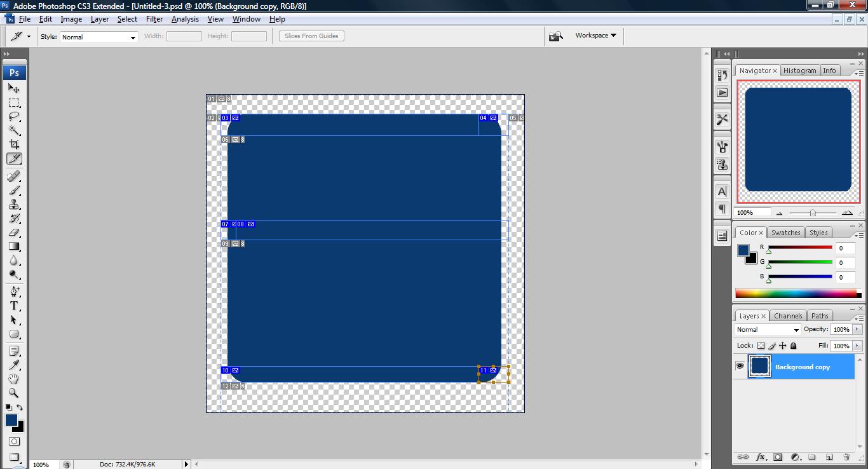Image resolution: width=868 pixels, height=469 pixels.
Task: Click the Slices From Guides button
Action: (x=311, y=36)
